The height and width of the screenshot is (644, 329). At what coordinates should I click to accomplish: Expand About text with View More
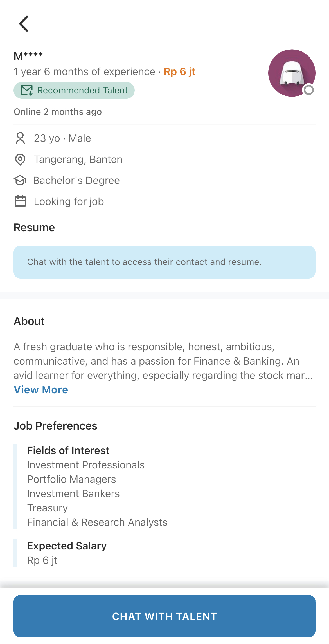point(41,390)
